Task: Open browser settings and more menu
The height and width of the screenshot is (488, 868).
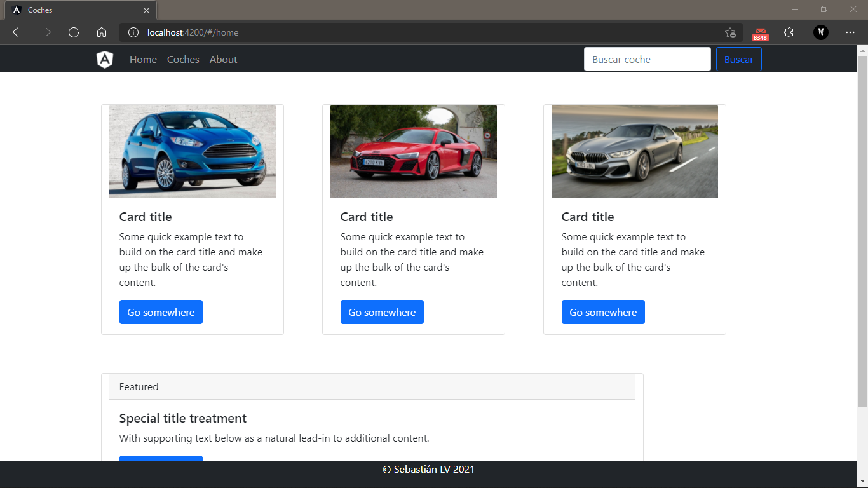Action: (850, 32)
